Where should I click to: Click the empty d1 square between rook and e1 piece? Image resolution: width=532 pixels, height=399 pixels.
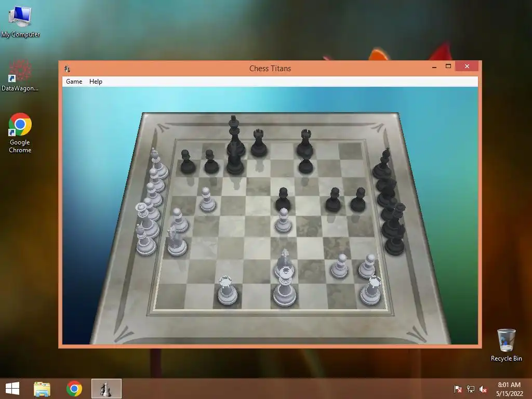click(256, 296)
